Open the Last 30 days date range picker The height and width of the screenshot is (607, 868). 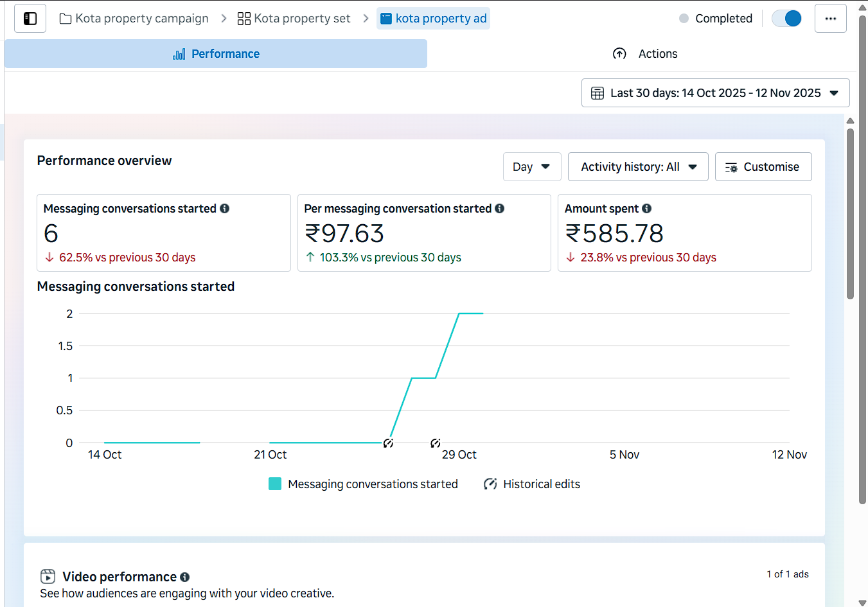[715, 93]
